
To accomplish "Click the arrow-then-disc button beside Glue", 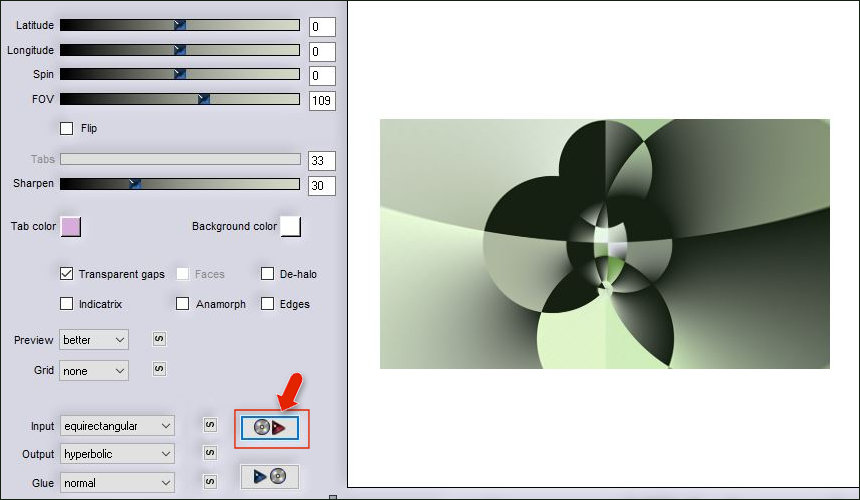I will 269,476.
